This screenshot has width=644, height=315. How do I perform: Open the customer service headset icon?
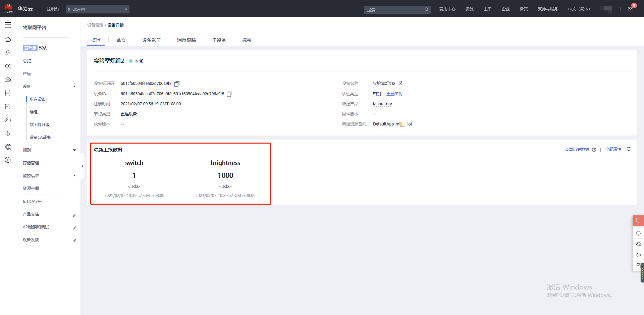[x=639, y=244]
